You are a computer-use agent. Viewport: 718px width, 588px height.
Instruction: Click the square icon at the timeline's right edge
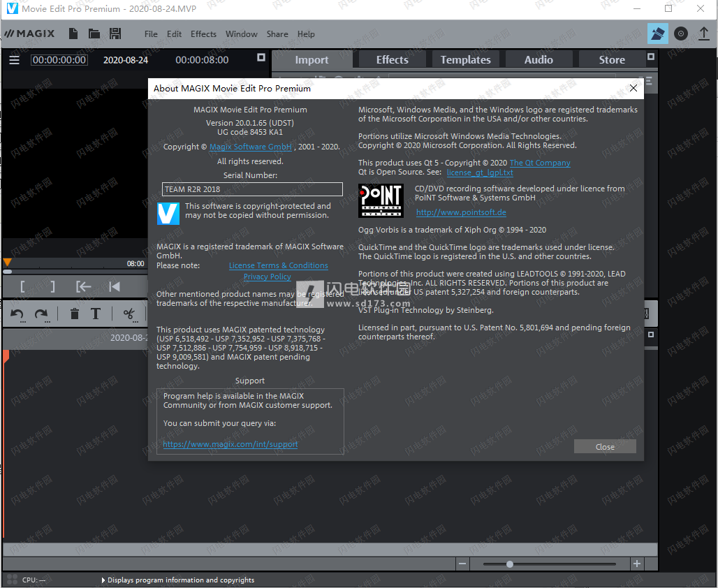pyautogui.click(x=651, y=335)
